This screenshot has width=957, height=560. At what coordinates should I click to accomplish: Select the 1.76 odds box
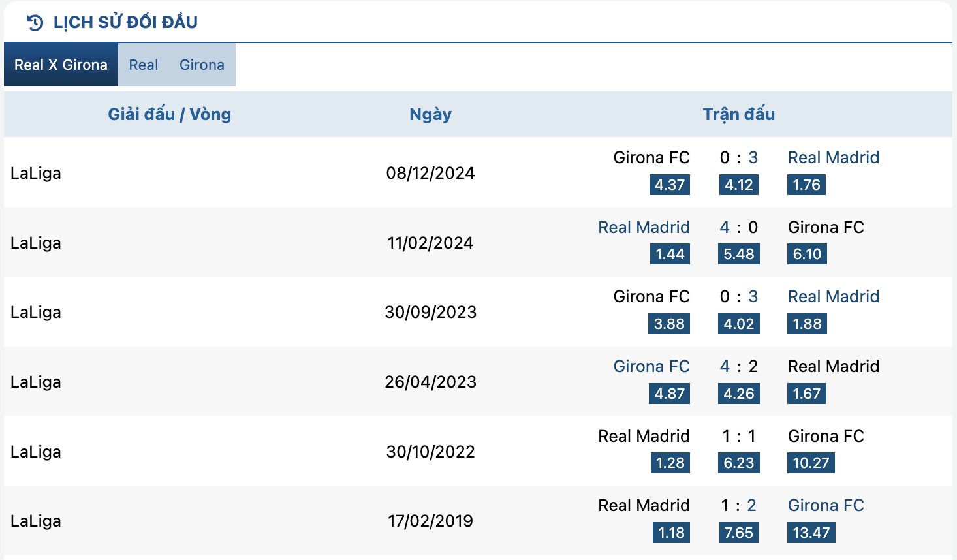click(x=807, y=185)
